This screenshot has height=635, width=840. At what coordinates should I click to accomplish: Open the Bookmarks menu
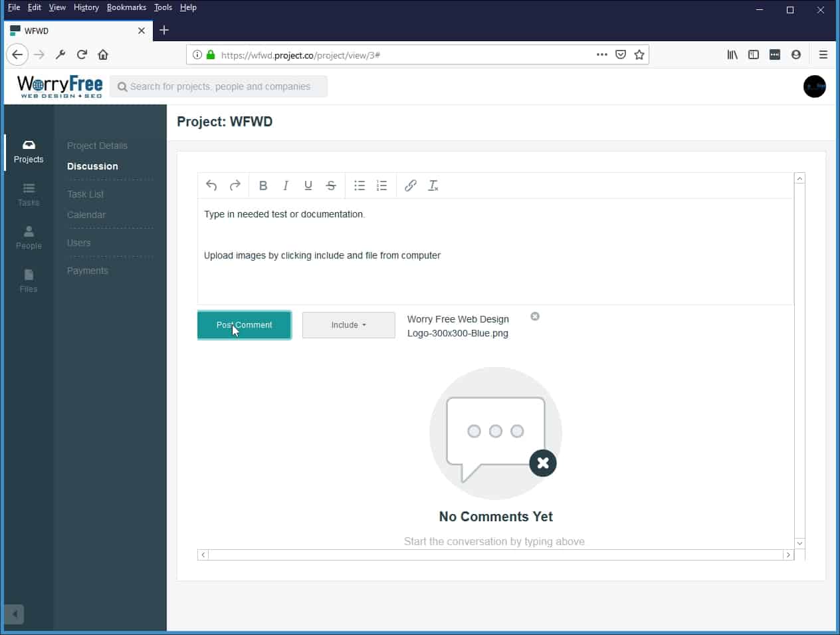(x=126, y=7)
